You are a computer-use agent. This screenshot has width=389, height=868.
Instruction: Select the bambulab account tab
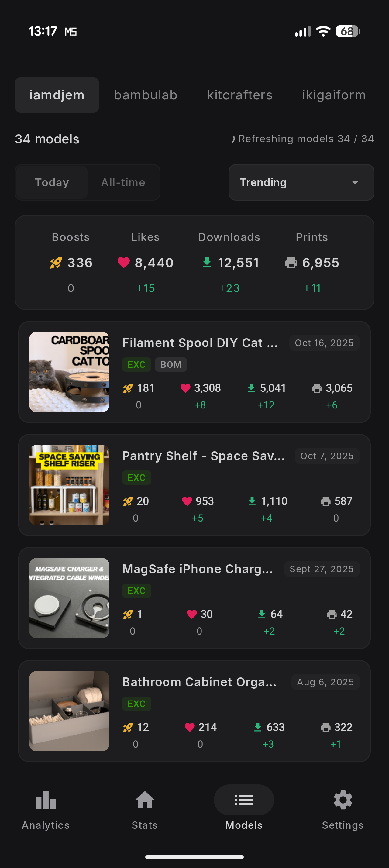coord(146,95)
